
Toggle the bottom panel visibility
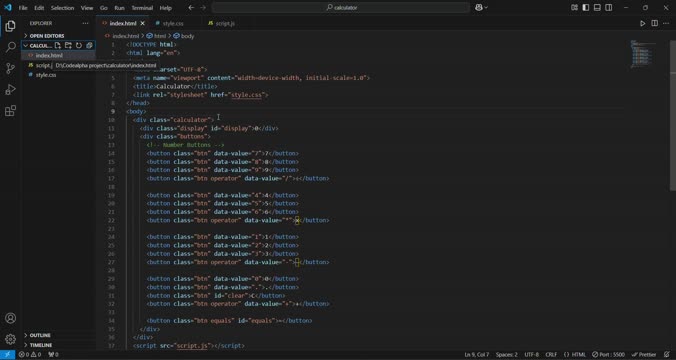pyautogui.click(x=597, y=7)
